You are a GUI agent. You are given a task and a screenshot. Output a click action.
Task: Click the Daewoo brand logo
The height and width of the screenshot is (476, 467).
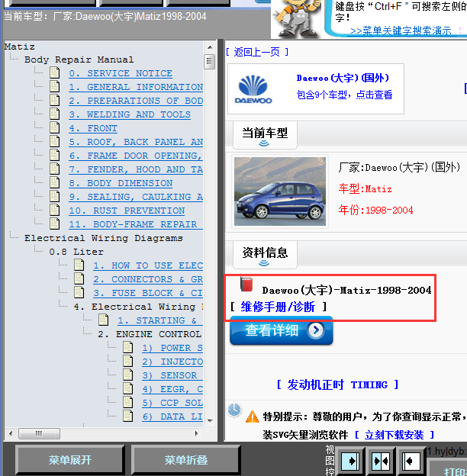click(x=253, y=89)
